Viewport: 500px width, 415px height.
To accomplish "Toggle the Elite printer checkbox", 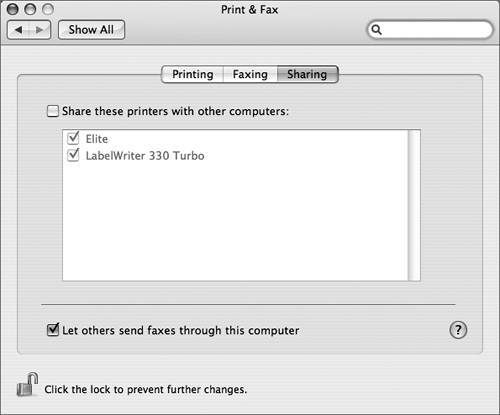I will (x=73, y=138).
